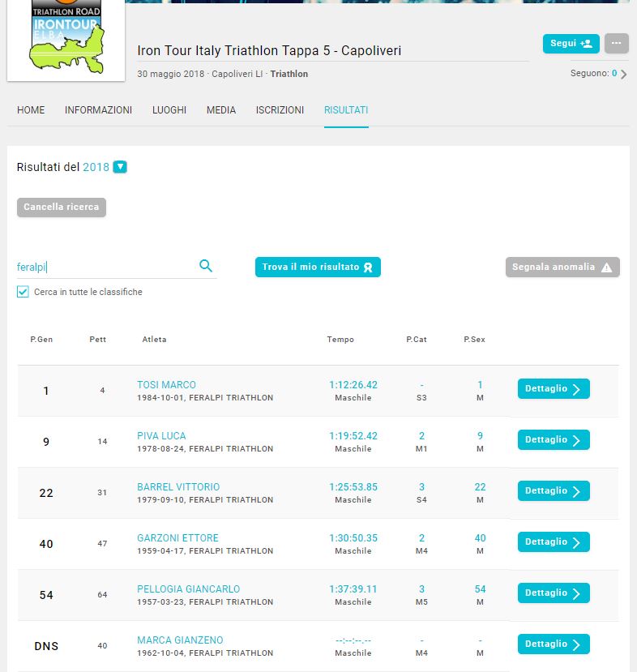Click the Atleta column header
Viewport: 637px width, 672px height.
pos(154,340)
